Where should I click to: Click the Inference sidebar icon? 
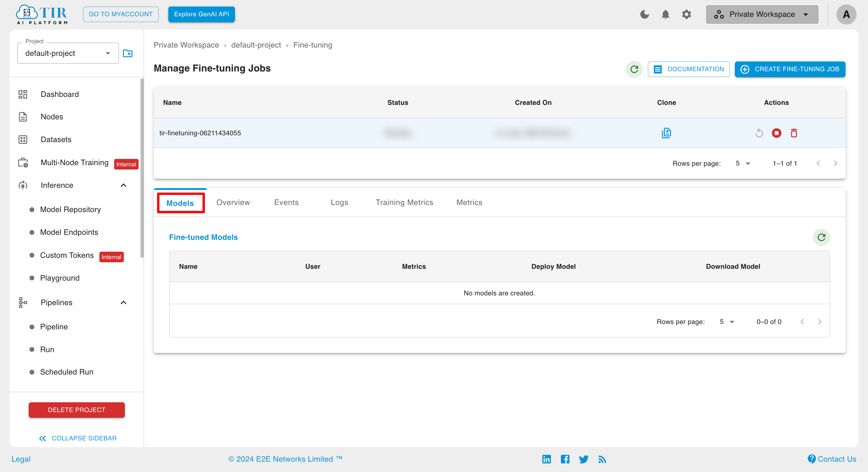pyautogui.click(x=23, y=185)
